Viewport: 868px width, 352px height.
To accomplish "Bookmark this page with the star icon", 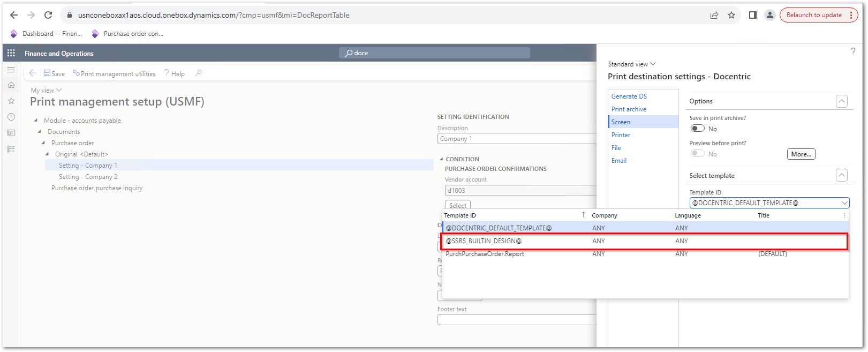I will point(731,15).
